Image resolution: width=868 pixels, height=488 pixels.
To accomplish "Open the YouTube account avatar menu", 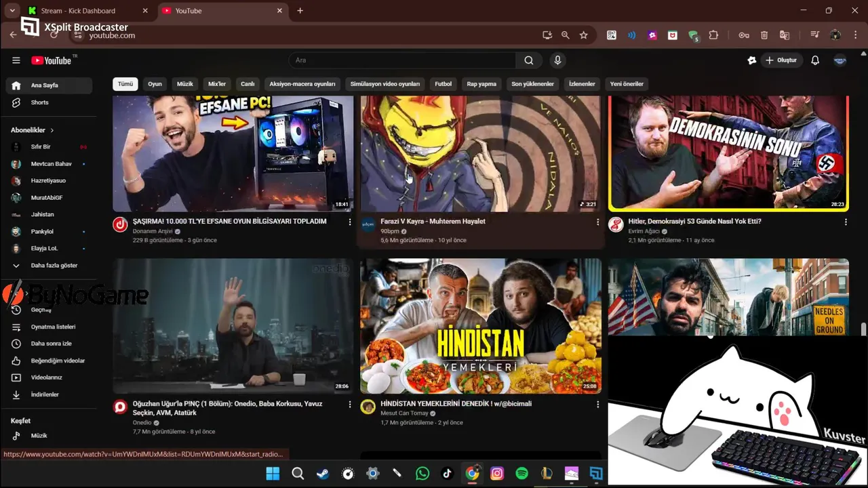I will click(840, 60).
